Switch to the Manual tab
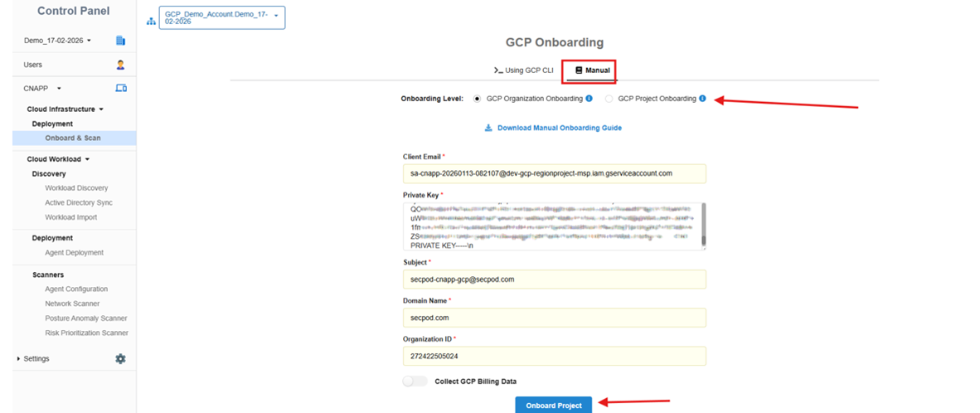The width and height of the screenshot is (980, 413). click(x=592, y=70)
